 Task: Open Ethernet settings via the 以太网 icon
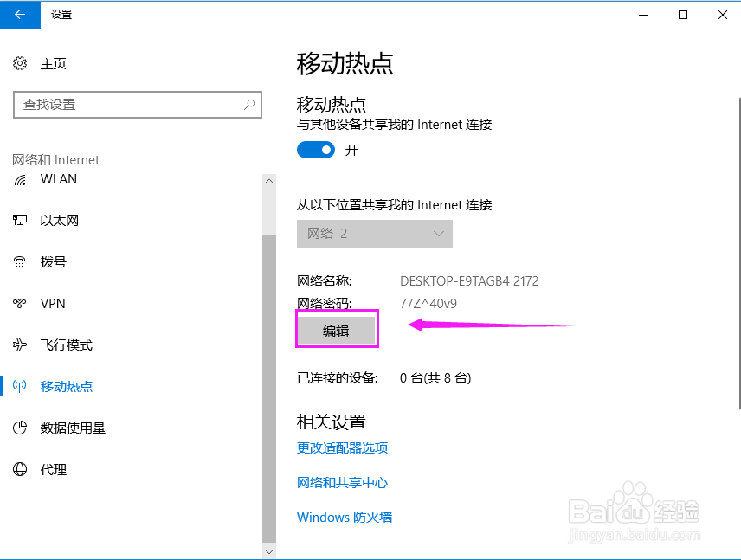pyautogui.click(x=19, y=220)
